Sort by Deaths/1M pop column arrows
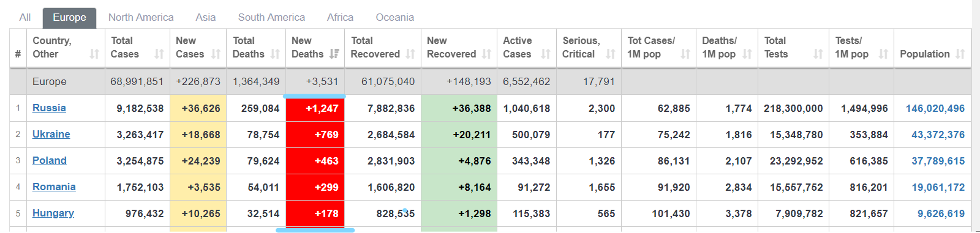 pyautogui.click(x=747, y=54)
